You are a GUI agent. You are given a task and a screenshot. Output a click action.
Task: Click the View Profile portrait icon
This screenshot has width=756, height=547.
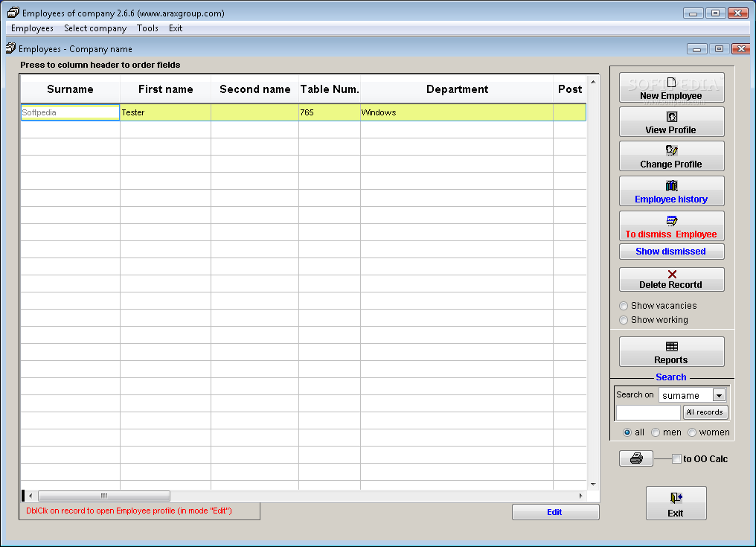(x=672, y=117)
